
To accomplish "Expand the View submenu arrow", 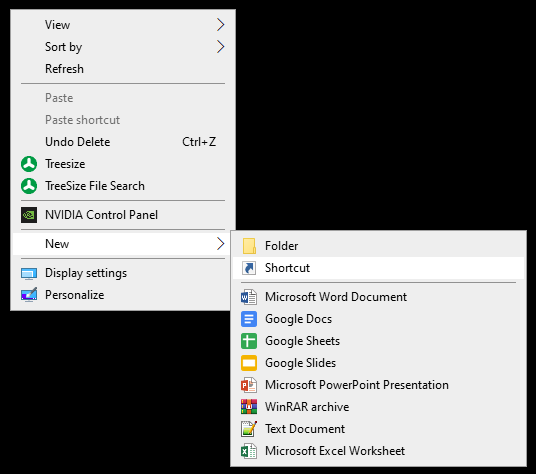I will pyautogui.click(x=220, y=25).
